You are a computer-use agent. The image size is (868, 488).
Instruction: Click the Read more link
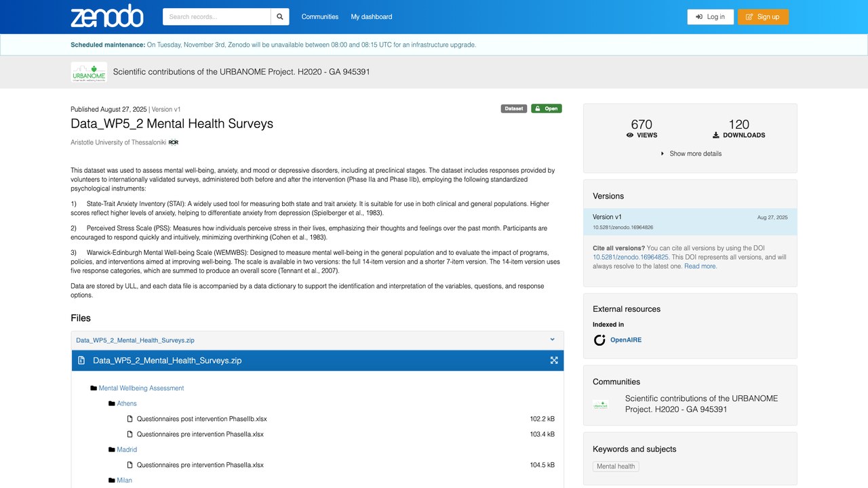click(x=701, y=266)
